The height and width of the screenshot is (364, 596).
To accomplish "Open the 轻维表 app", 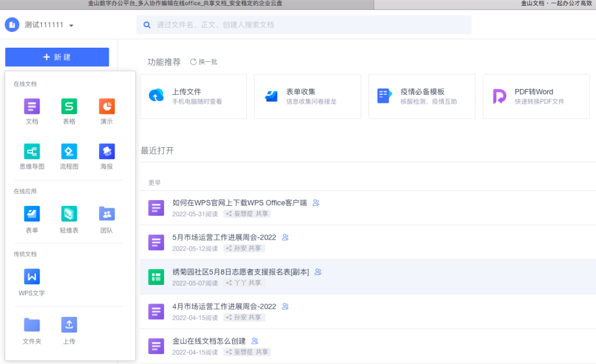I will pyautogui.click(x=69, y=219).
